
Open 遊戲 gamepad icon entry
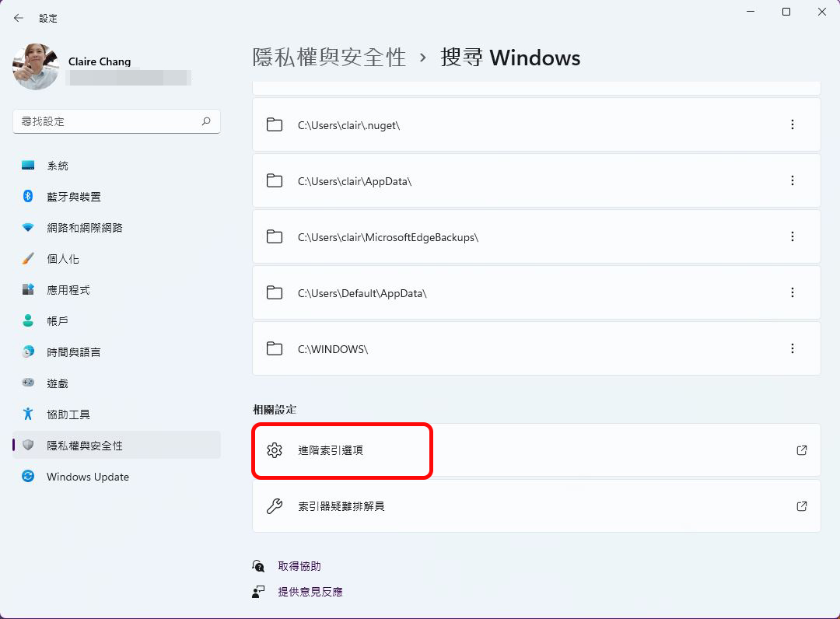pyautogui.click(x=28, y=383)
